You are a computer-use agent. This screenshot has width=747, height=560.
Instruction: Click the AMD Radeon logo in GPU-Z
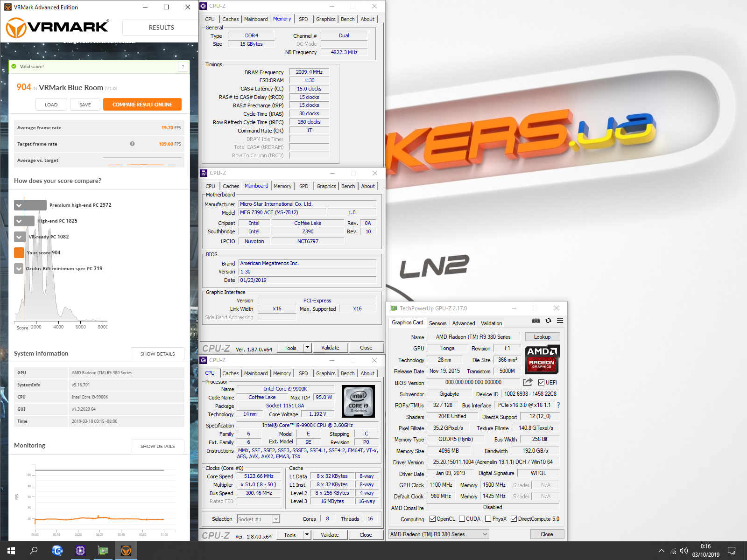tap(542, 359)
